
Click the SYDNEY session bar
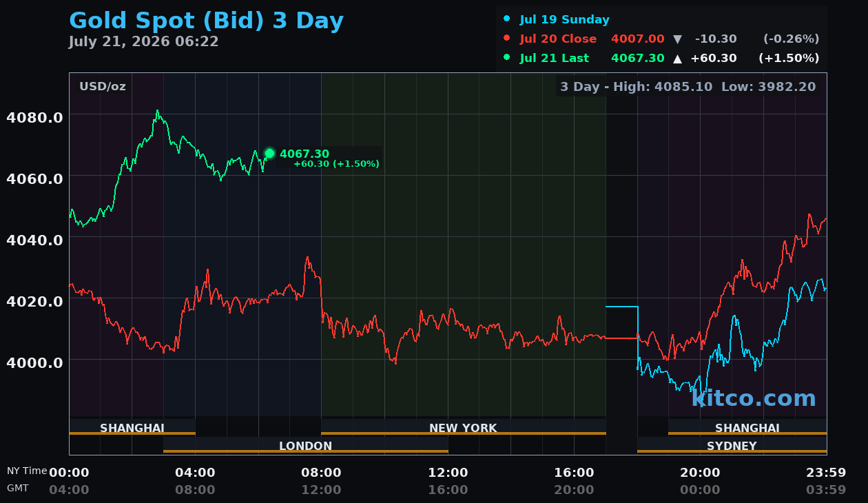(x=732, y=445)
